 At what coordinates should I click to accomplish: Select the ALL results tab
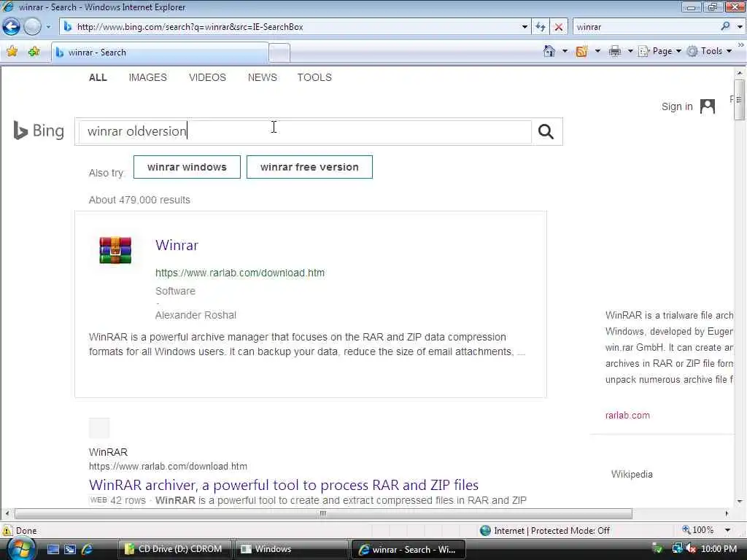pos(98,77)
